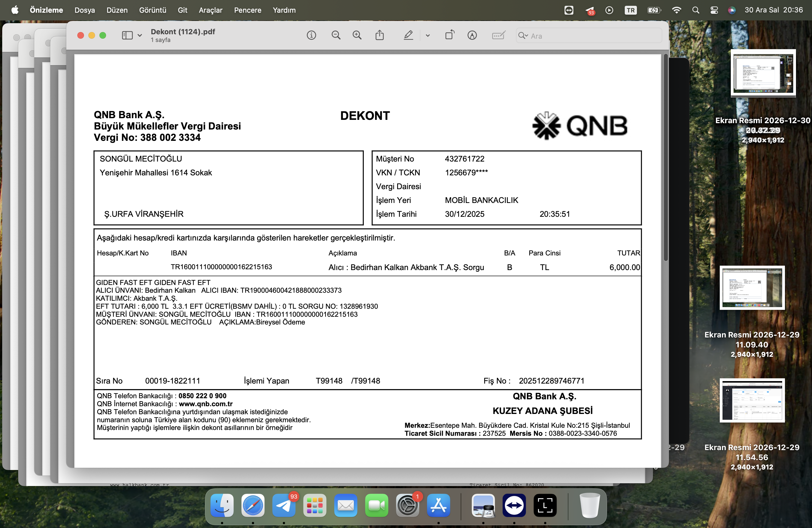
Task: Open App Store from the Dock
Action: (x=438, y=505)
